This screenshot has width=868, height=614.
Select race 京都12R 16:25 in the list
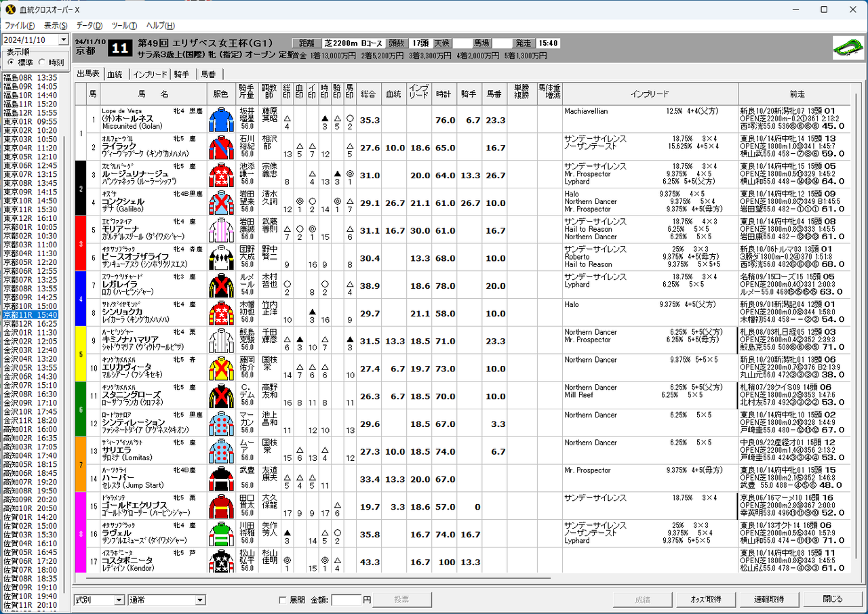click(x=31, y=324)
